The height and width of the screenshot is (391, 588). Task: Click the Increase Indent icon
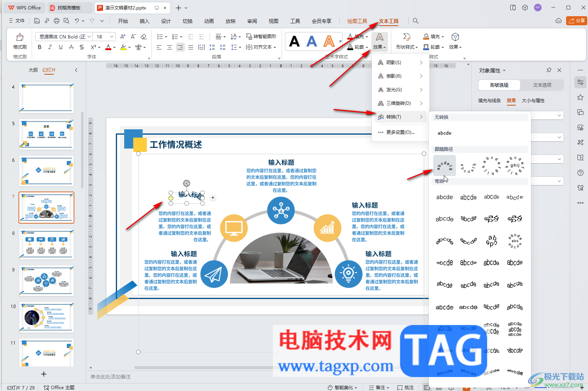(x=202, y=37)
